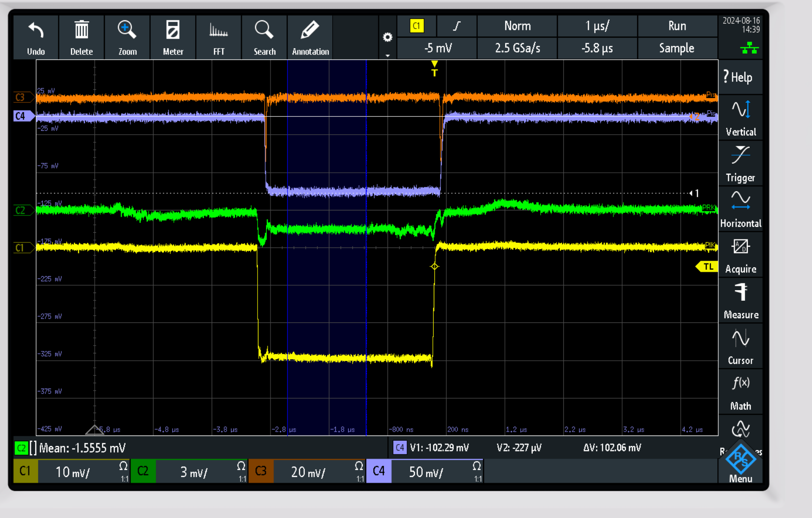
Task: Open the Meter tool
Action: (x=172, y=31)
